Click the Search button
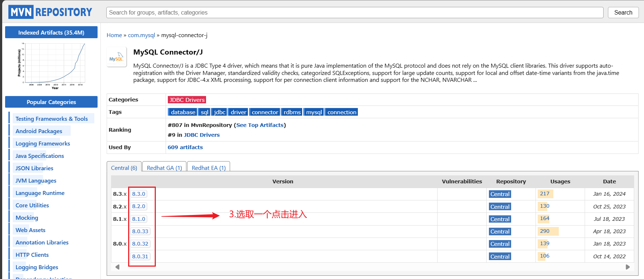 [x=623, y=12]
